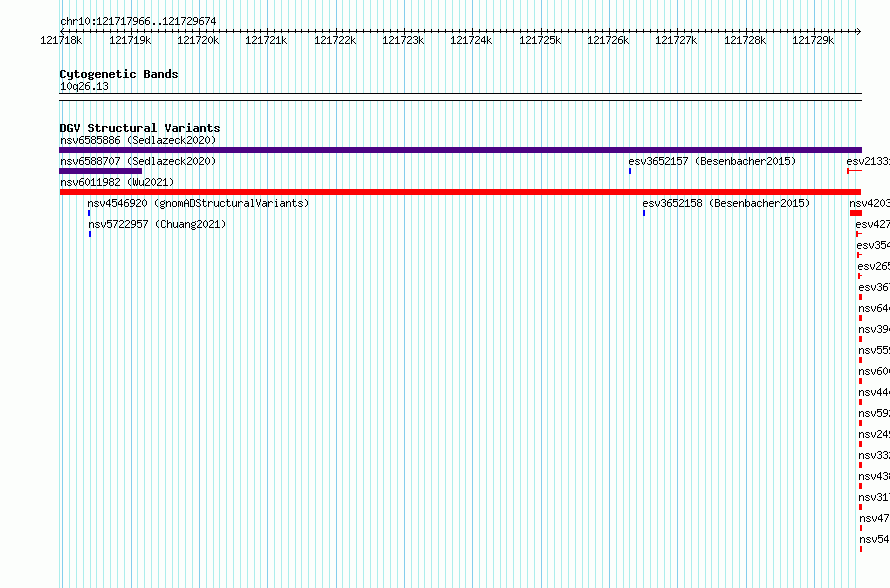Viewport: 890px width, 588px height.
Task: Open variant esv3652157 (Besenbacher2015) label
Action: 712,161
